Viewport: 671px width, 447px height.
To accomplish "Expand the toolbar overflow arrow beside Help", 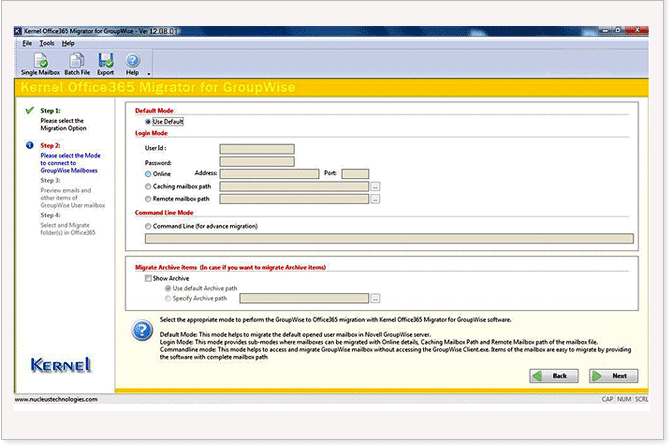I will coord(148,74).
